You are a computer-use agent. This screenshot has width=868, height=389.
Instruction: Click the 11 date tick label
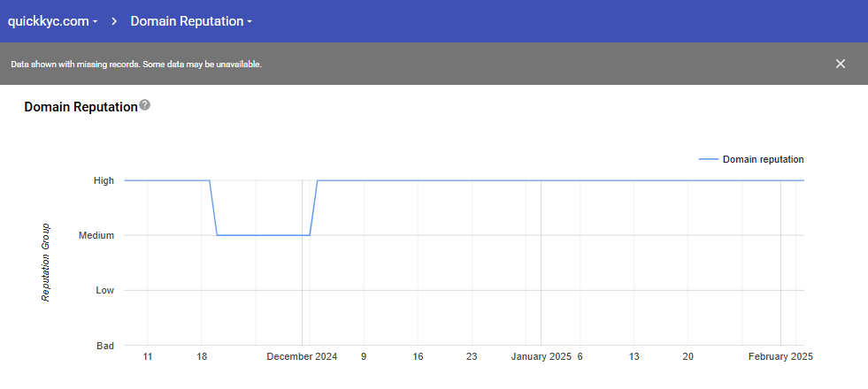pos(148,356)
